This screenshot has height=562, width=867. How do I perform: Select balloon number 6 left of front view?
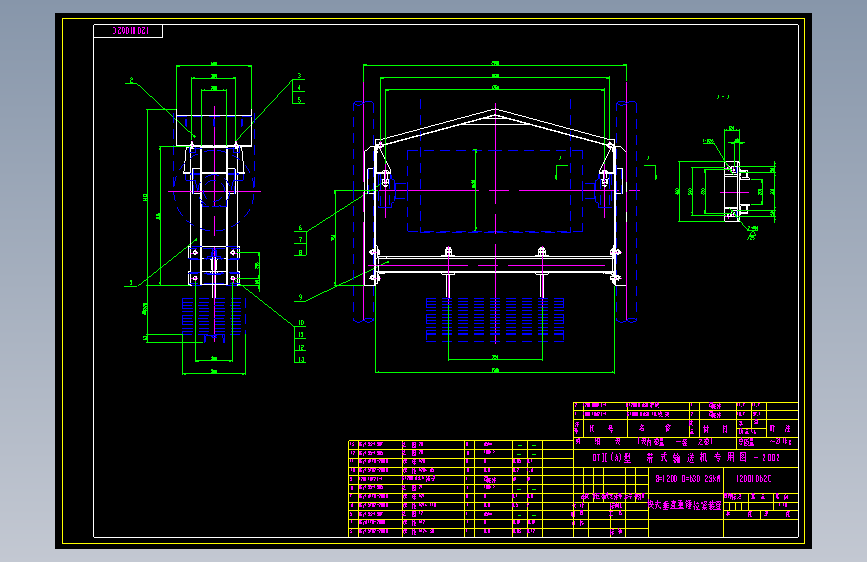(x=300, y=228)
